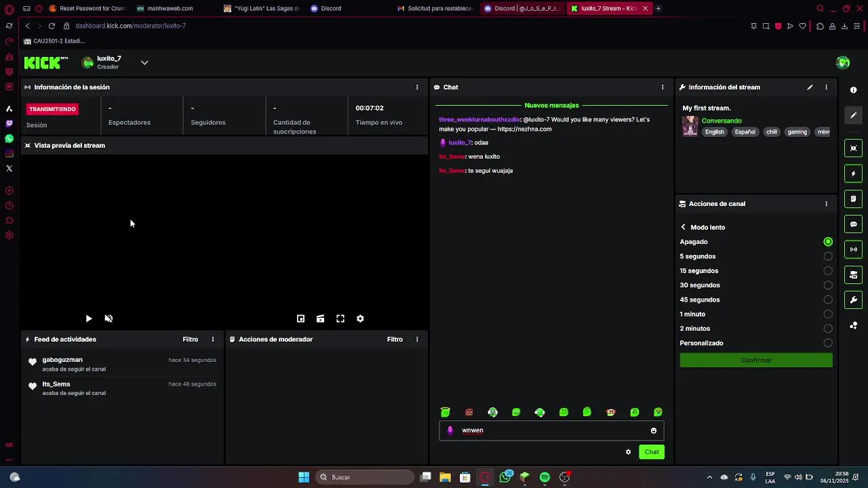
Task: Click the Conversando category link
Action: click(722, 121)
